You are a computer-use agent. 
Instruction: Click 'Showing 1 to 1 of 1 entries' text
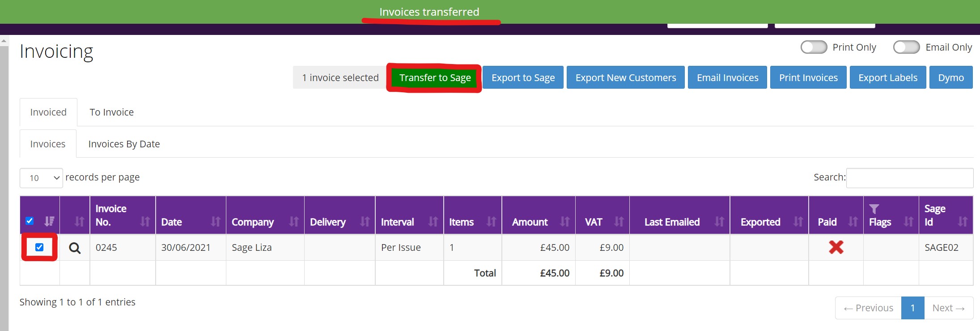pos(77,302)
